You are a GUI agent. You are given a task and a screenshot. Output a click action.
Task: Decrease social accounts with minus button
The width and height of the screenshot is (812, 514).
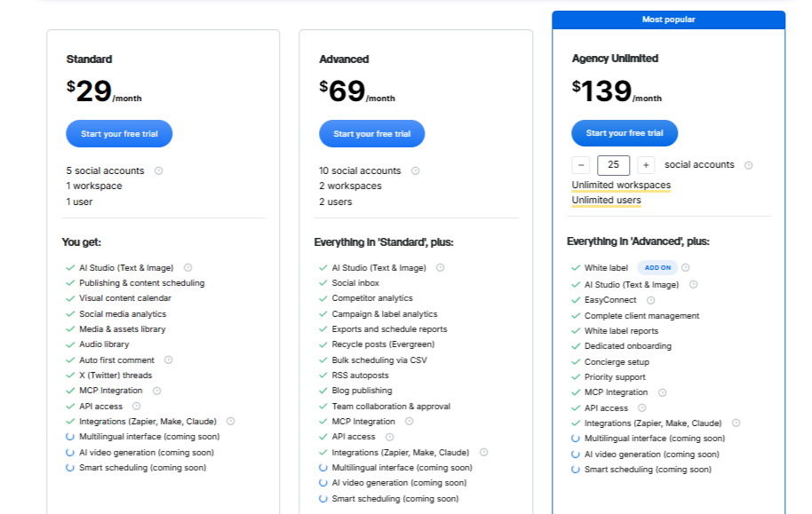coord(581,165)
